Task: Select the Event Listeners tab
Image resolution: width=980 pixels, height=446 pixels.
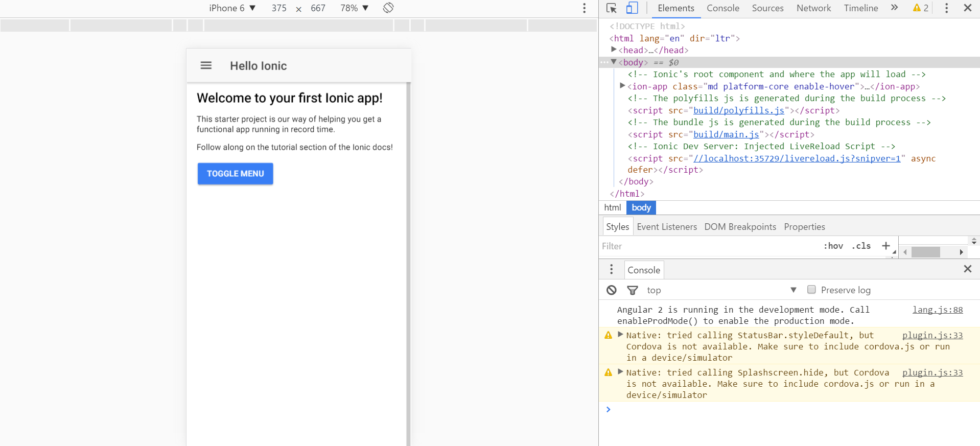Action: 667,227
